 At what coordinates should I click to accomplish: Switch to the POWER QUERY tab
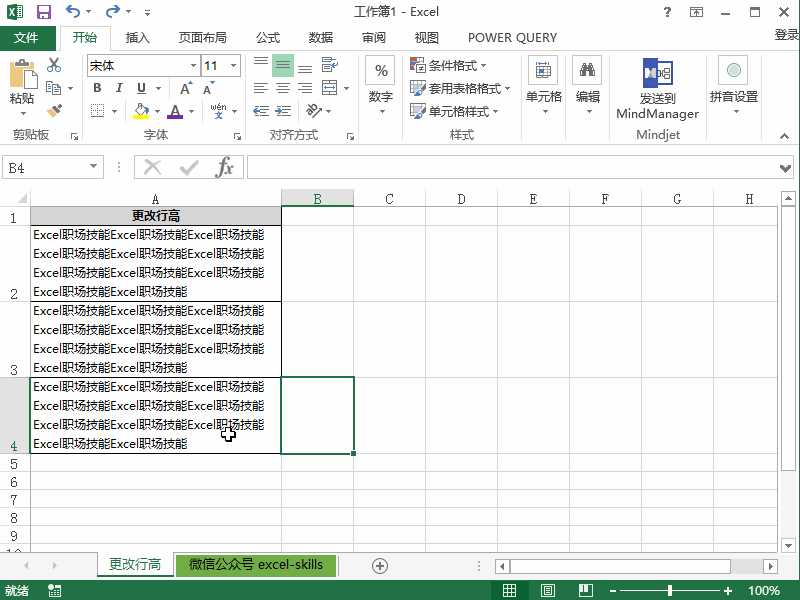[512, 38]
